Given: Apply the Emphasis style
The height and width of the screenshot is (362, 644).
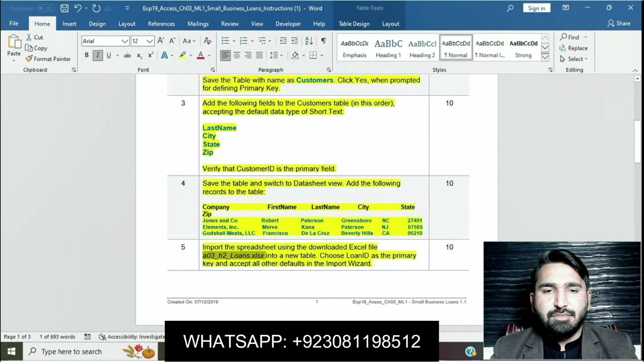Looking at the screenshot, I should 355,48.
